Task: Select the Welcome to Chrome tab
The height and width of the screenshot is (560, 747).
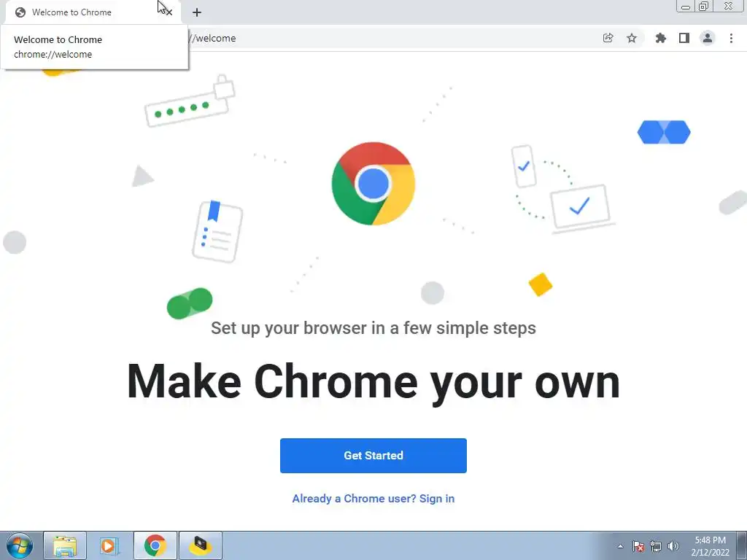Action: (90, 12)
